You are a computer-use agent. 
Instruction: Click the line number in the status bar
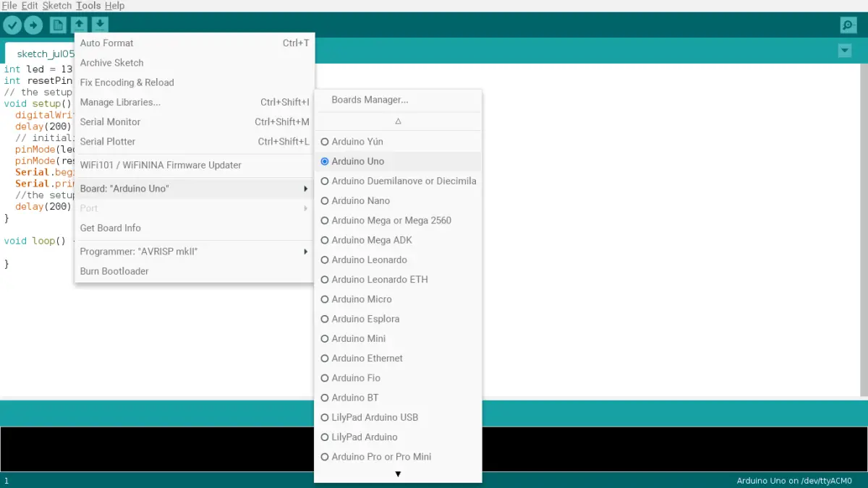coord(7,481)
